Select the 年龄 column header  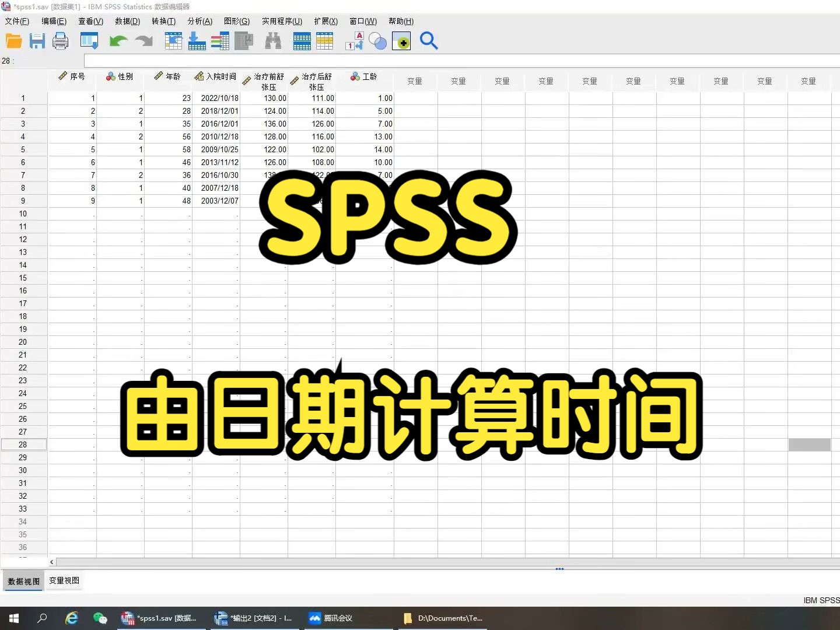point(168,81)
